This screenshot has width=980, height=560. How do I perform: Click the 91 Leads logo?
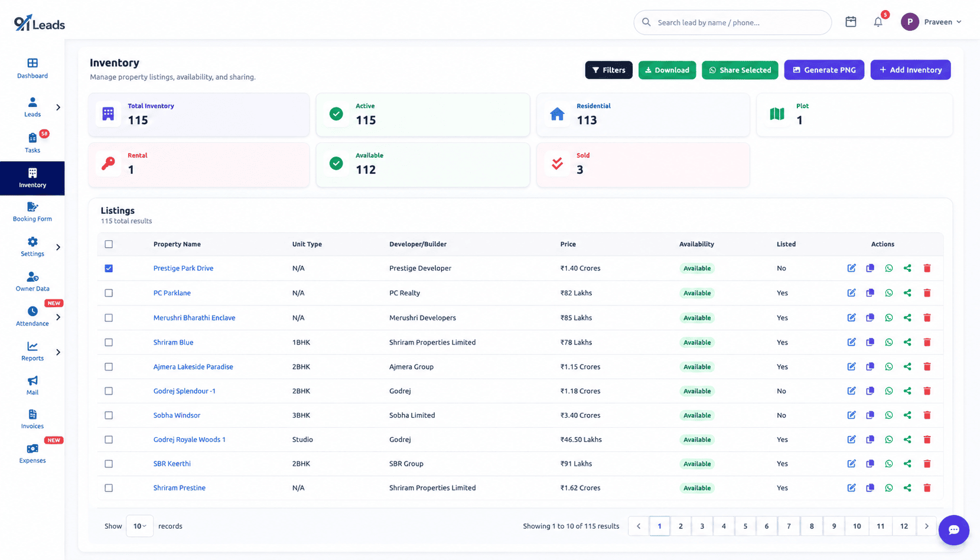pos(40,23)
